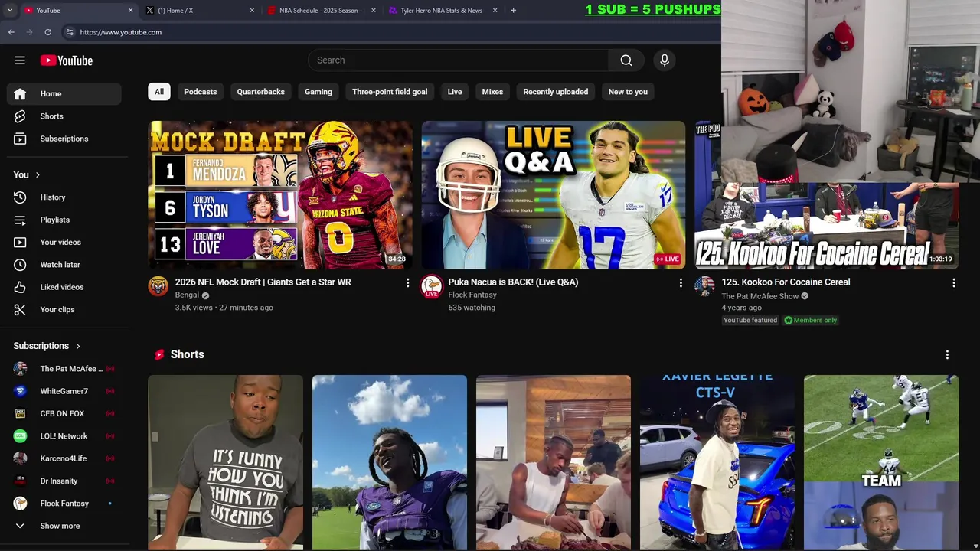Switch to NBA Schedule tab
Image resolution: width=980 pixels, height=551 pixels.
(322, 10)
